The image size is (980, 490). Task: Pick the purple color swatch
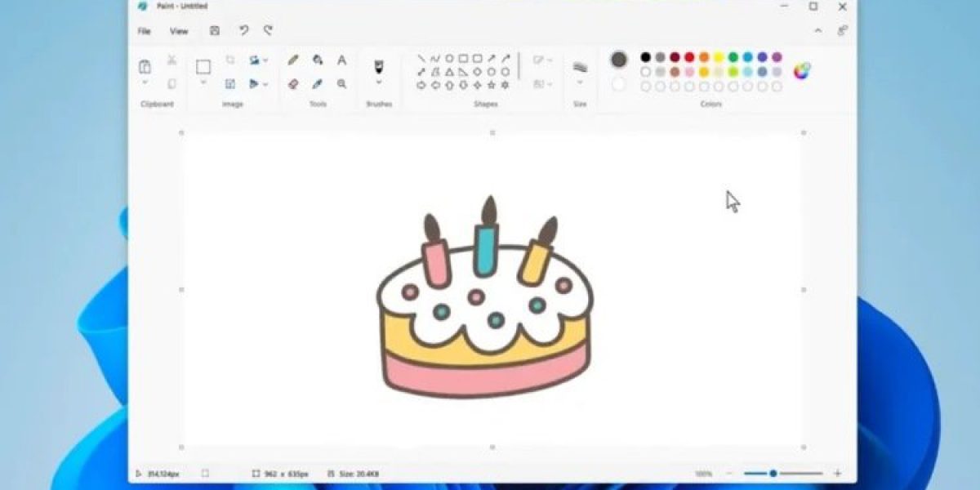[777, 57]
